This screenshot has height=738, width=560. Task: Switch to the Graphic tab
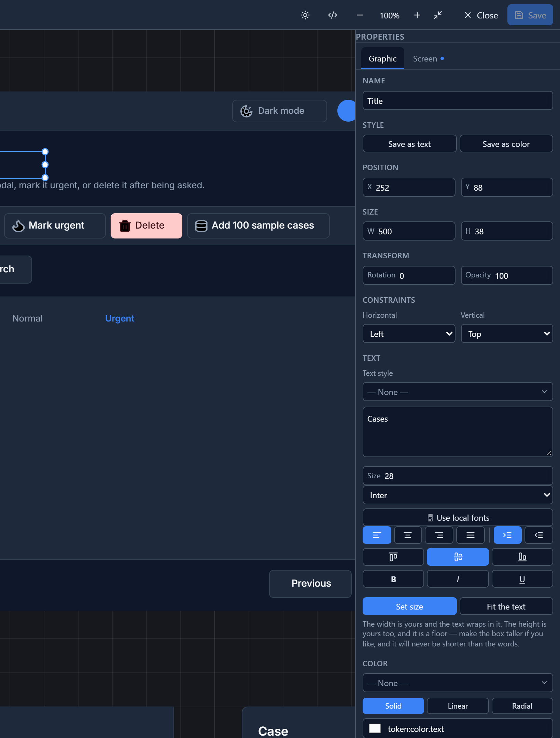point(383,58)
